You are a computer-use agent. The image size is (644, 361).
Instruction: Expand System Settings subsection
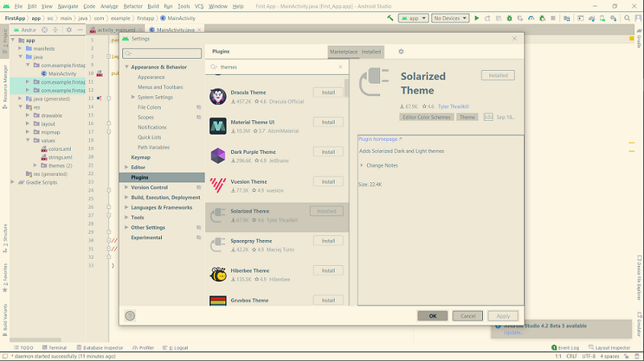coord(133,97)
